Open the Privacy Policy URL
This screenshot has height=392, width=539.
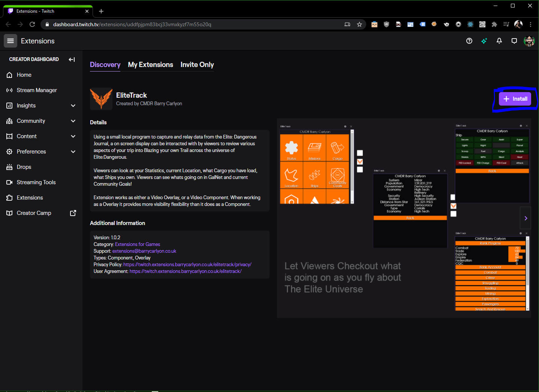click(187, 265)
